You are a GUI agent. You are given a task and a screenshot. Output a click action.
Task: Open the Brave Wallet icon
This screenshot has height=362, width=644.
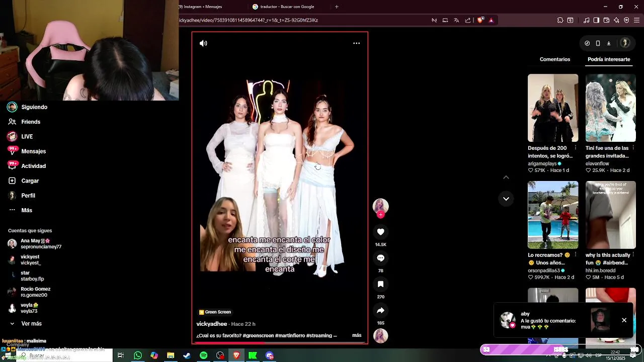606,20
